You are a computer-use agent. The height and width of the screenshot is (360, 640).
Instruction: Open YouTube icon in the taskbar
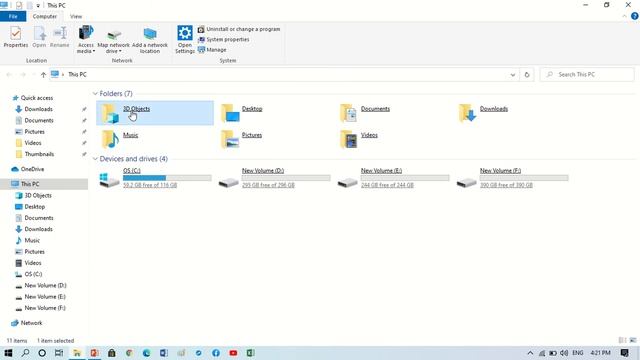tap(233, 353)
